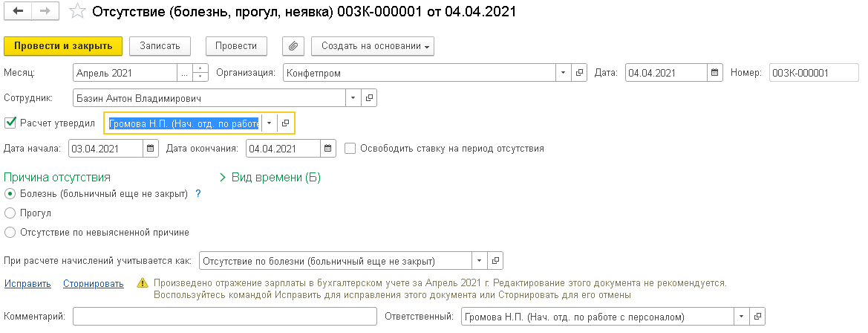Click the Провести и закрыть button
Viewport: 868px width, 333px height.
62,46
